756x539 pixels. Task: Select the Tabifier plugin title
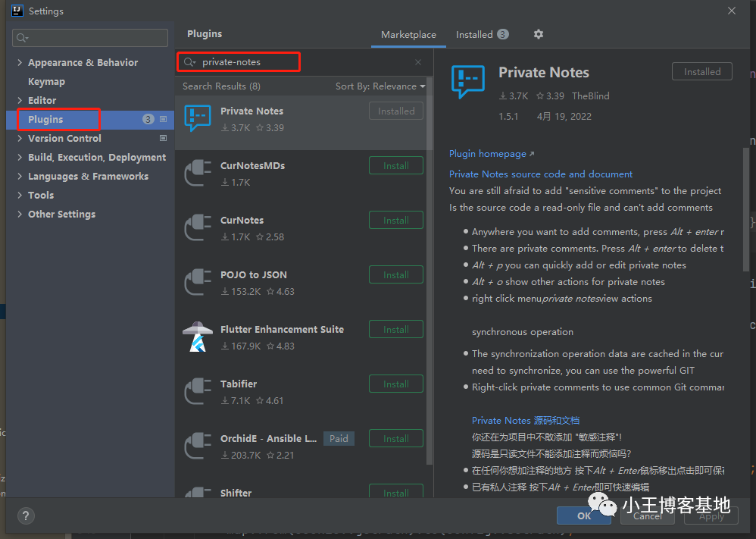[239, 384]
